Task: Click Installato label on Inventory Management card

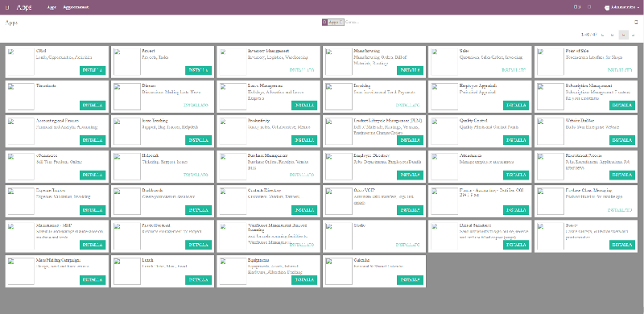Action: click(x=302, y=70)
